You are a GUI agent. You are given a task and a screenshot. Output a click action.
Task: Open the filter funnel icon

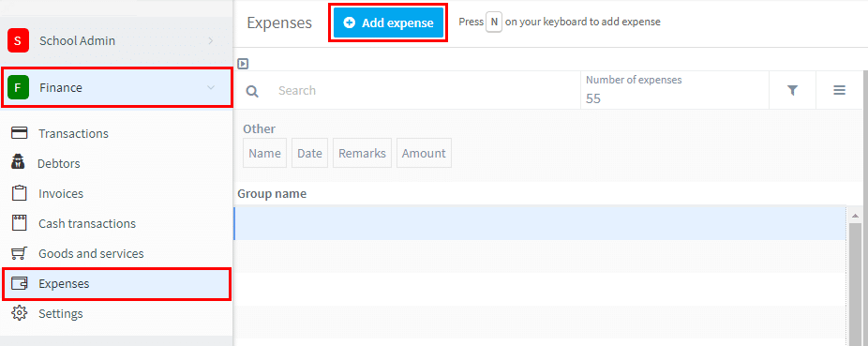792,90
